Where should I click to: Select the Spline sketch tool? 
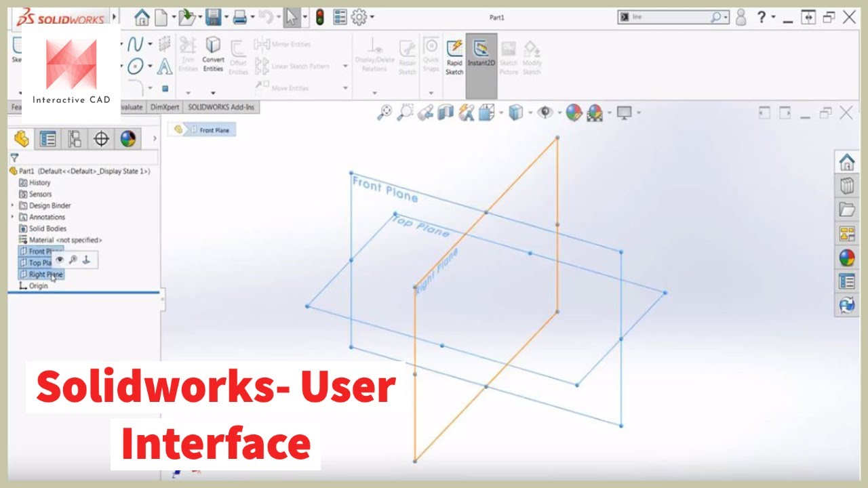136,45
